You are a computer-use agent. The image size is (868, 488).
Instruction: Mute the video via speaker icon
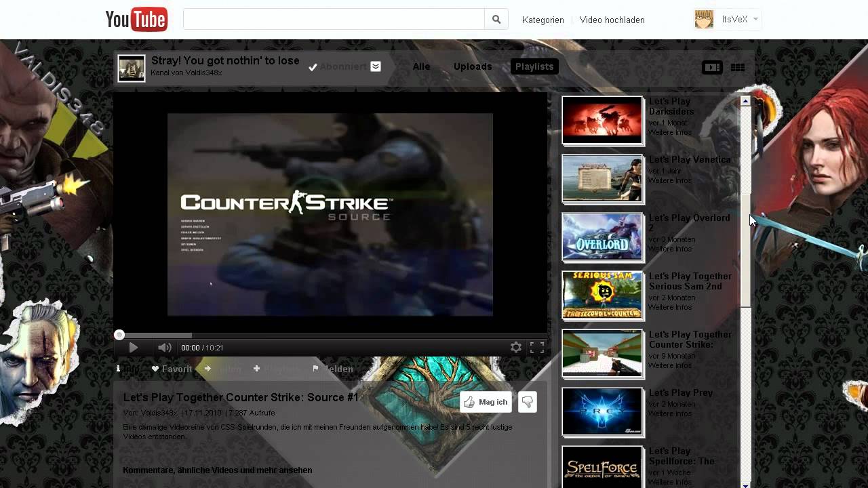[x=164, y=348]
